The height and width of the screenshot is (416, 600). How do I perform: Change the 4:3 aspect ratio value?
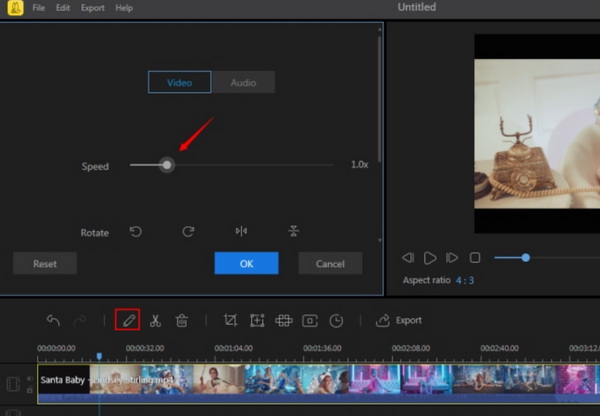pos(467,280)
